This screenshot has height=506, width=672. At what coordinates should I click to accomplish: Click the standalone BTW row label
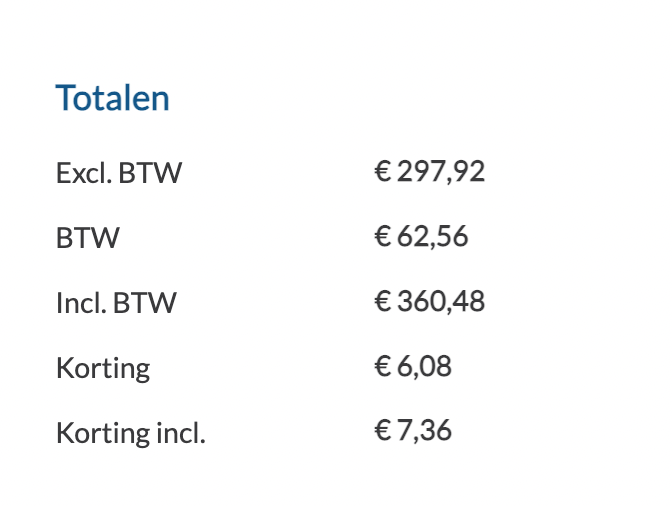click(x=88, y=238)
